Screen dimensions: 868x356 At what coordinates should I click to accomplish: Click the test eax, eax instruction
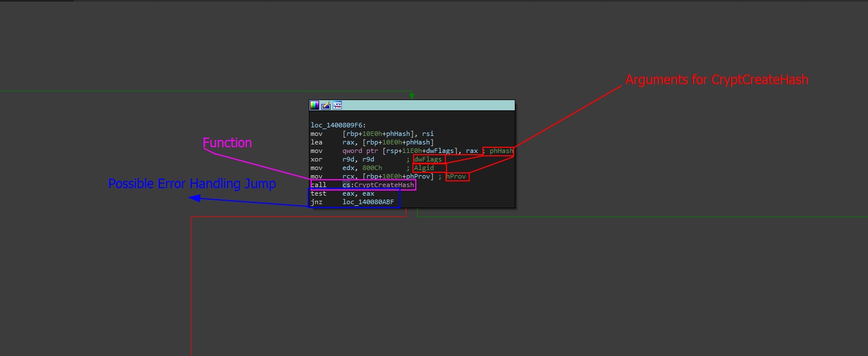(x=342, y=193)
